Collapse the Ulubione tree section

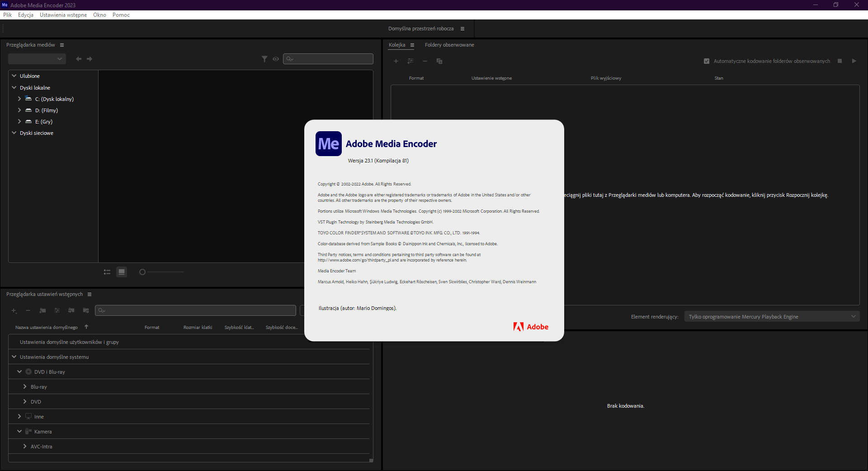pyautogui.click(x=14, y=76)
